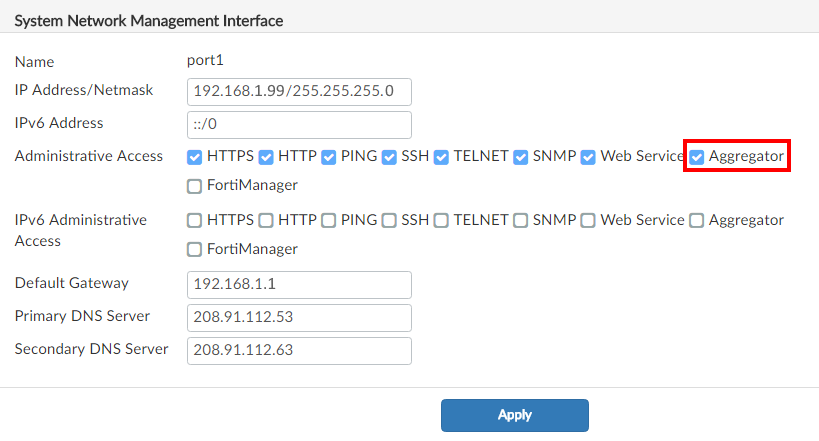Click the Default Gateway input field
The image size is (819, 441).
pyautogui.click(x=299, y=285)
